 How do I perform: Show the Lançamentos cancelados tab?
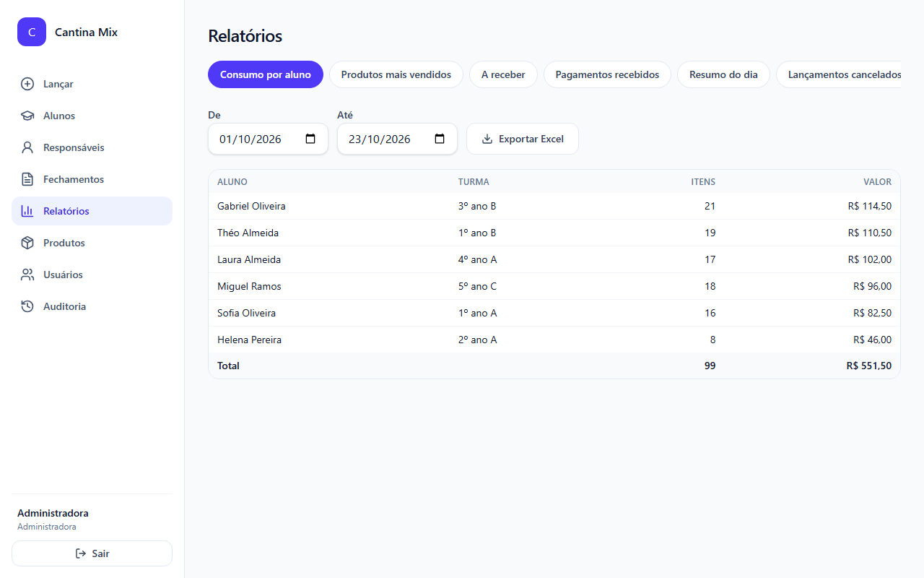click(x=839, y=74)
